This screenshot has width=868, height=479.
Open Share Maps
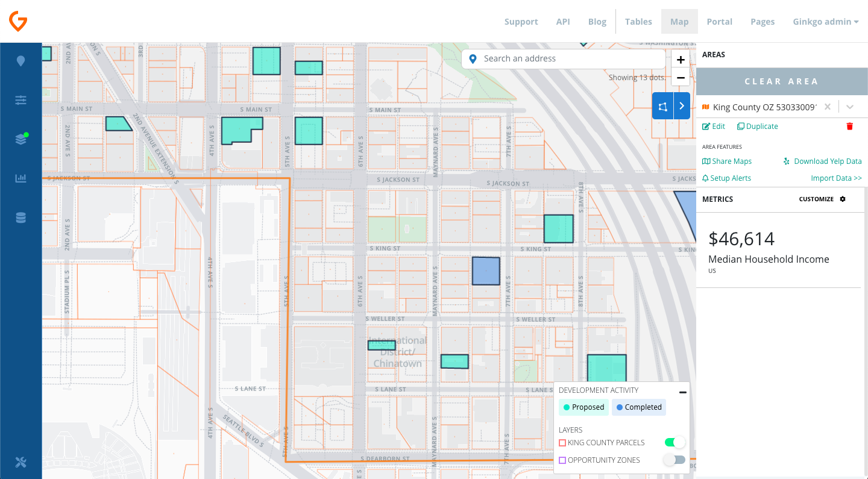[727, 161]
